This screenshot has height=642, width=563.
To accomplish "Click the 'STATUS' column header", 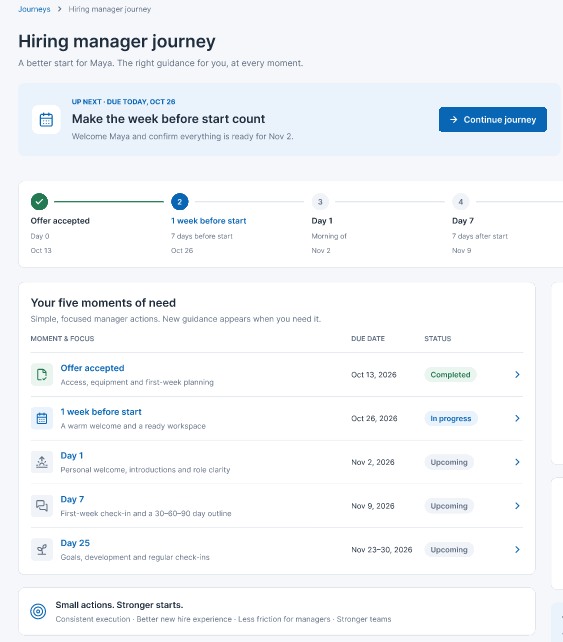I will [x=438, y=339].
